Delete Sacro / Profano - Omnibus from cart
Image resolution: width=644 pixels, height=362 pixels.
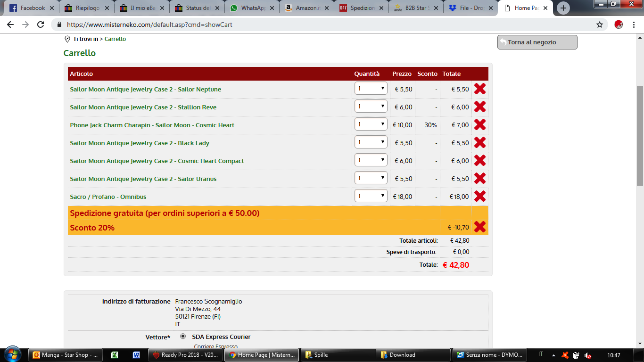pos(479,196)
